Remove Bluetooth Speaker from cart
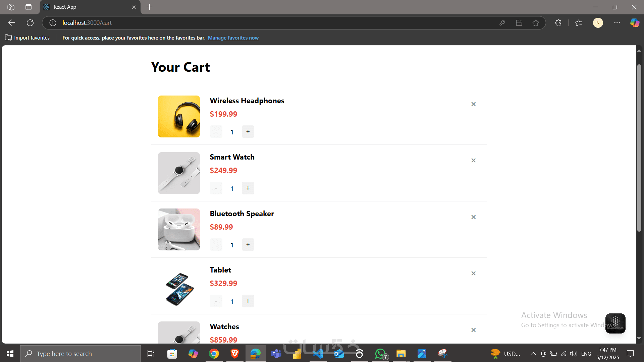644x362 pixels. (x=473, y=217)
